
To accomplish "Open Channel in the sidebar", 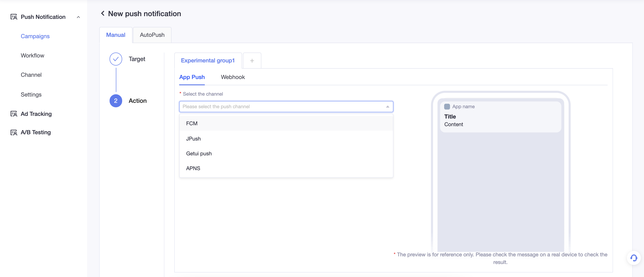I will coord(31,75).
